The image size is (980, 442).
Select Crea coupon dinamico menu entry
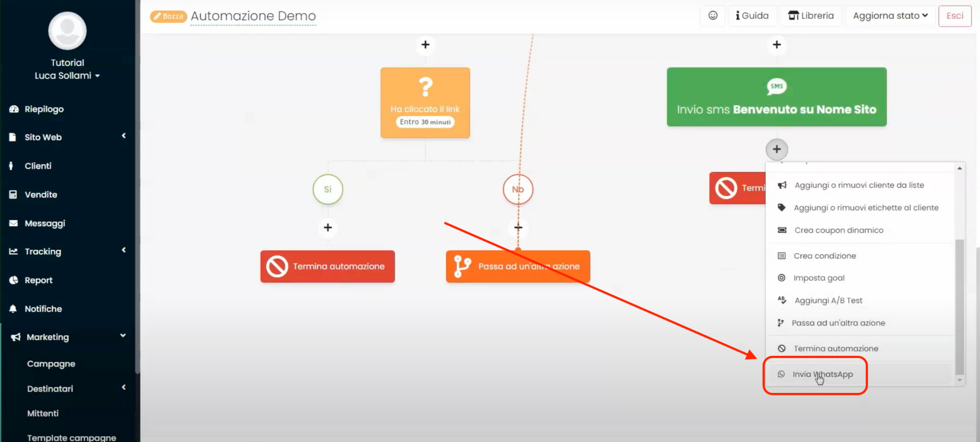point(839,230)
